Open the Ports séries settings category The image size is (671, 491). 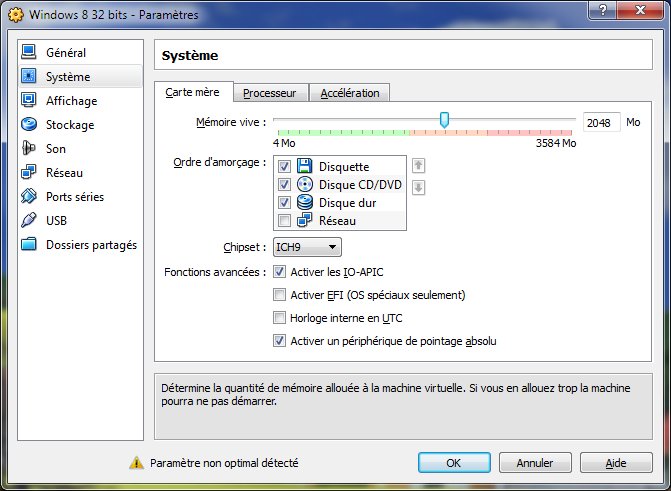[x=80, y=196]
